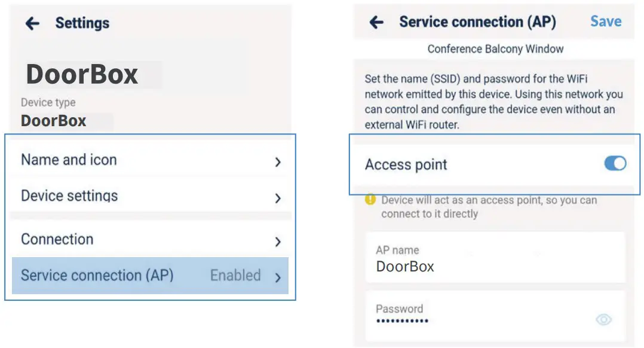This screenshot has width=644, height=348.
Task: Open Name and icon settings
Action: 68,160
